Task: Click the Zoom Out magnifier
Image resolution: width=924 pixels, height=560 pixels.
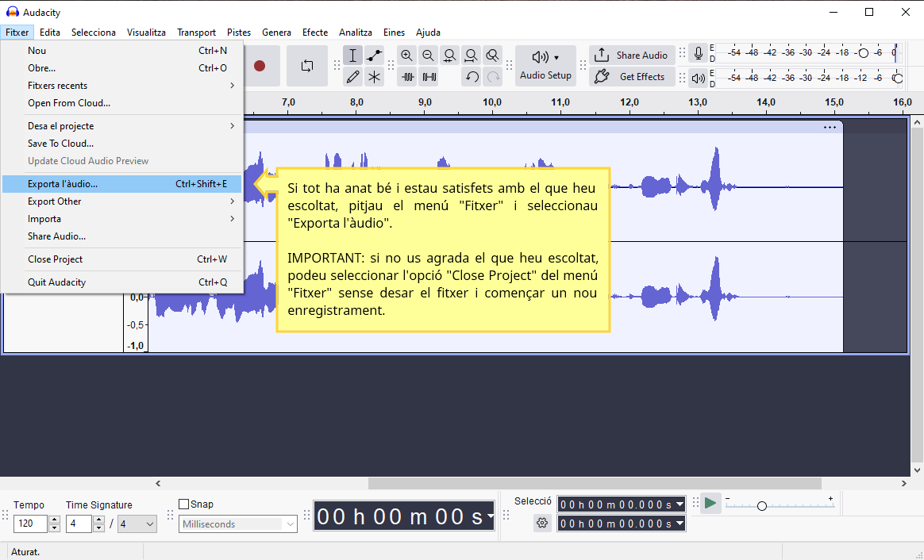Action: [x=429, y=56]
